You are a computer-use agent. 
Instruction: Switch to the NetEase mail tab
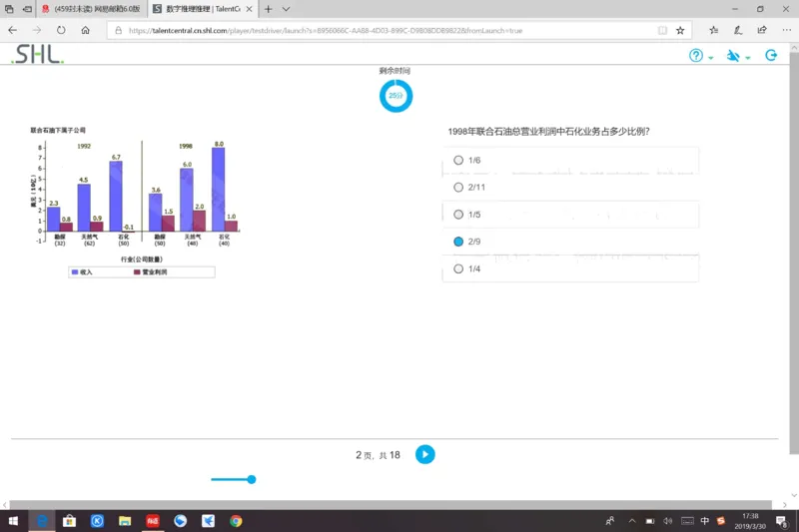(92, 9)
